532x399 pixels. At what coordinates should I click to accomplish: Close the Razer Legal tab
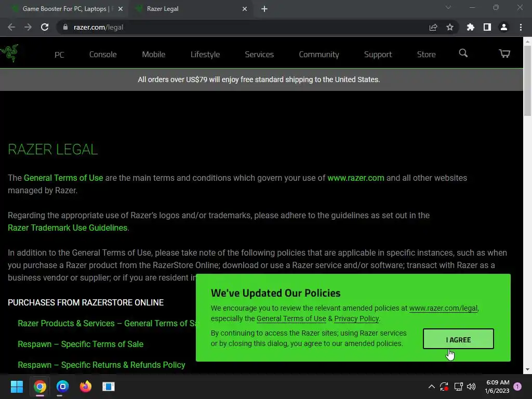245,9
